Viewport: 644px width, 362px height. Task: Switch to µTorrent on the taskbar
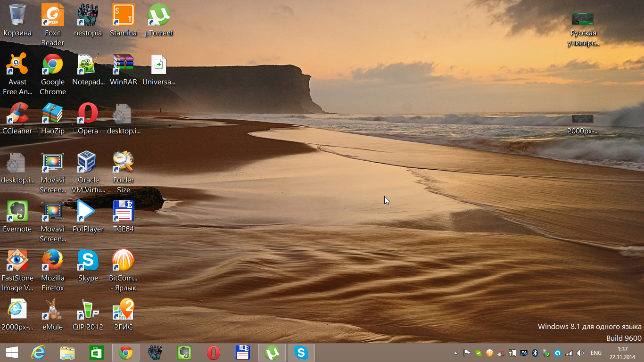point(272,353)
